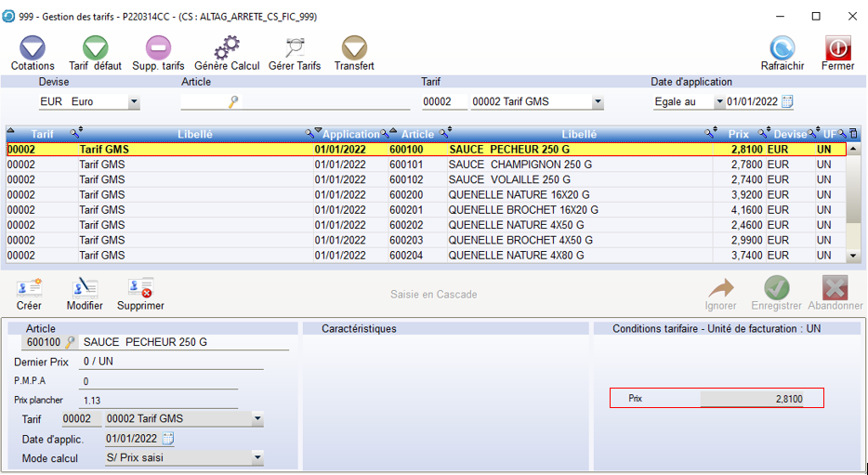Open the calendar picker beside the top date field
The height and width of the screenshot is (475, 868).
tap(787, 102)
